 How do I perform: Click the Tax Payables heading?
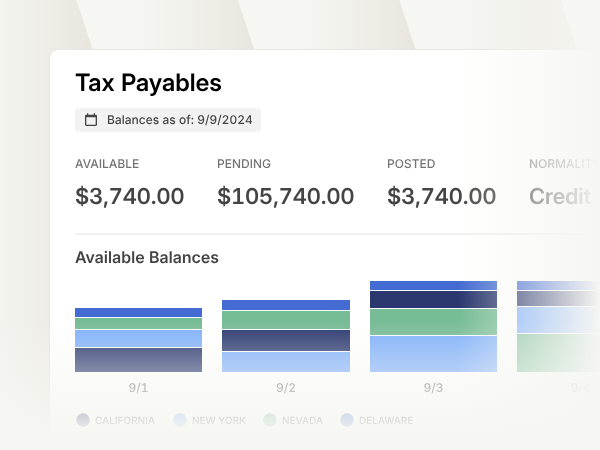tap(148, 83)
